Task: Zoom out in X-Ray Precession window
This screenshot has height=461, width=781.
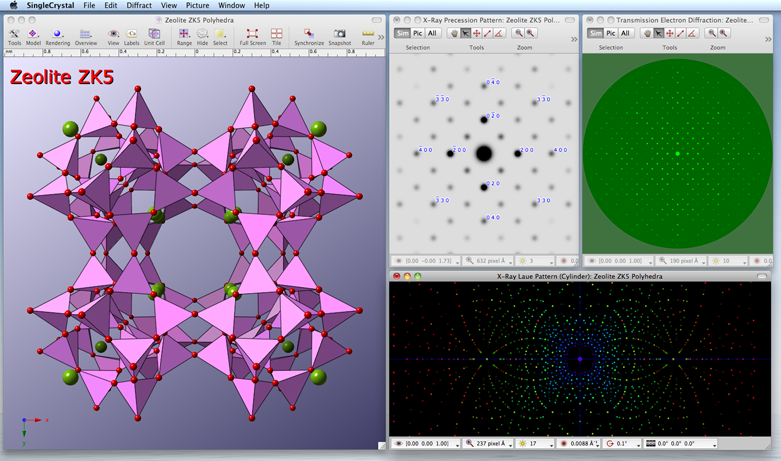Action: coord(519,33)
